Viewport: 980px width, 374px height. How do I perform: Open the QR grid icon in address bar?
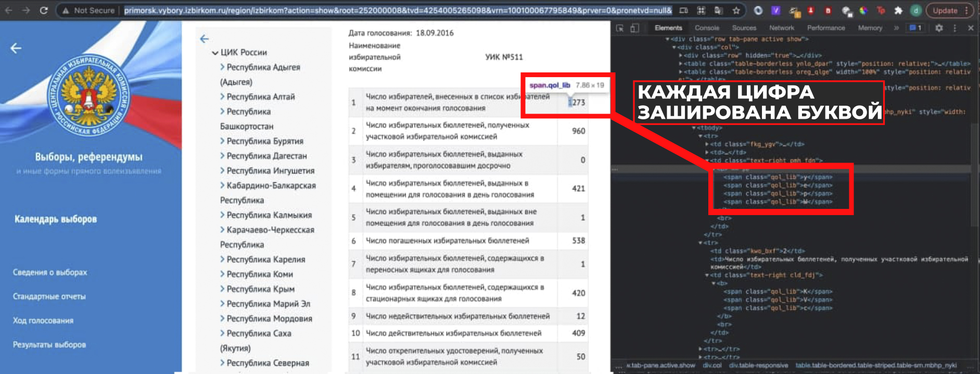click(701, 10)
